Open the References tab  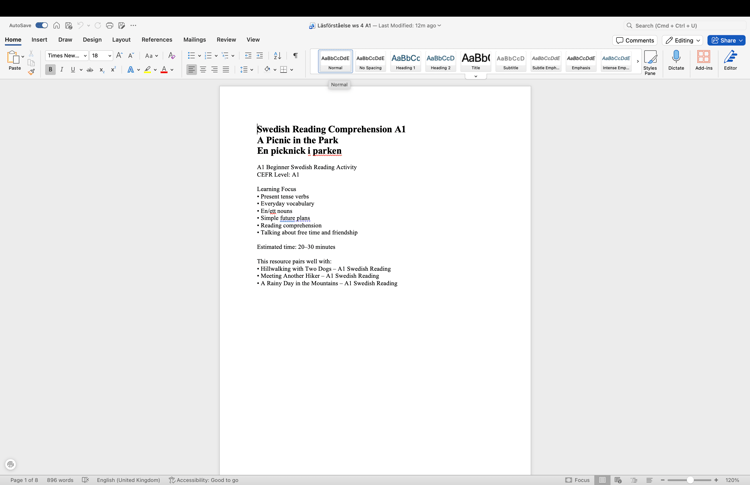[x=156, y=40]
